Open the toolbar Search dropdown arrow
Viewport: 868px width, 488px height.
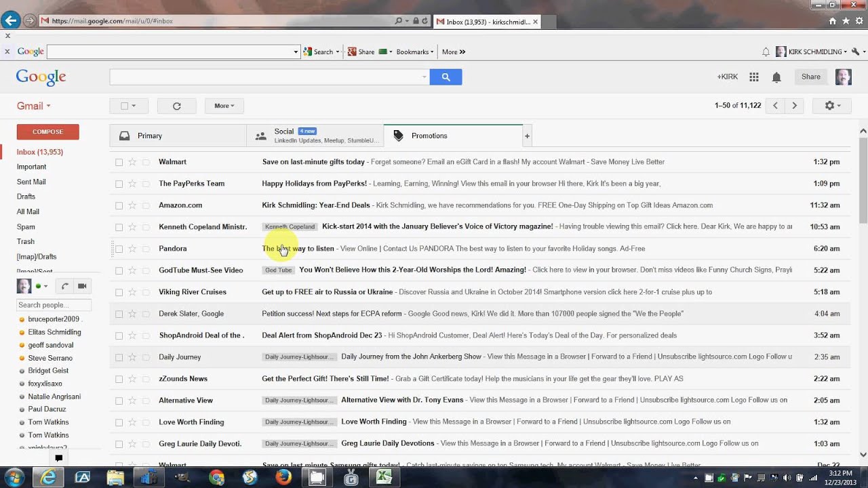[337, 52]
